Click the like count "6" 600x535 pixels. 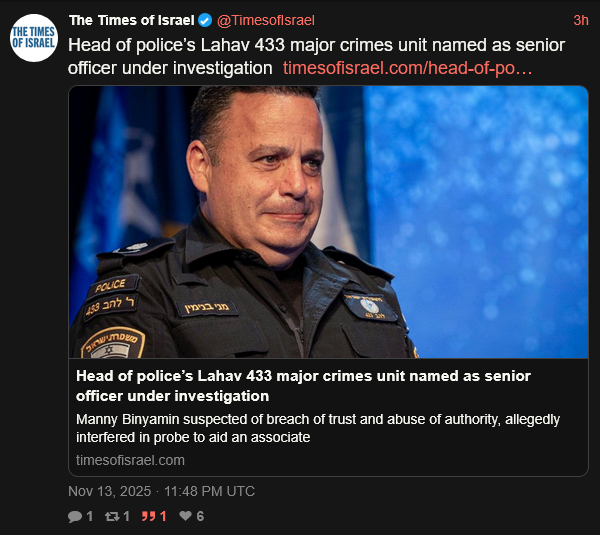pos(200,516)
